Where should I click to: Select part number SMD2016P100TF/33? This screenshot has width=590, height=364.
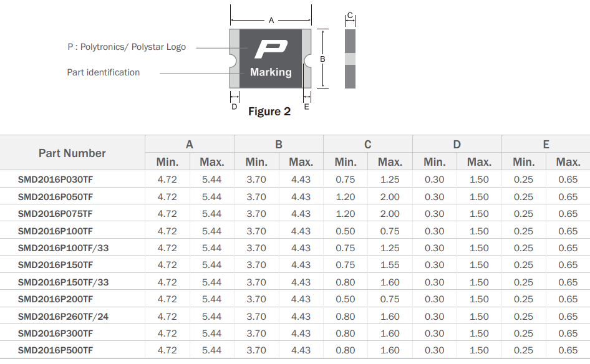pos(63,248)
